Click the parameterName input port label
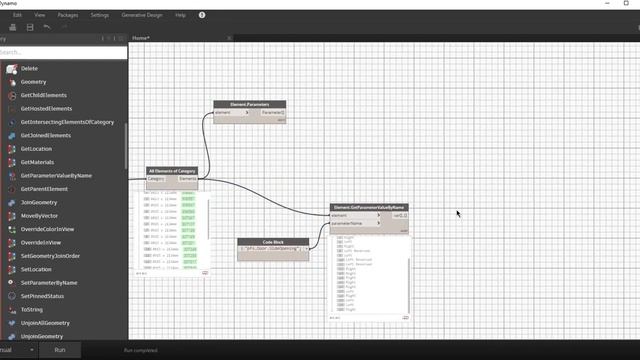 347,223
